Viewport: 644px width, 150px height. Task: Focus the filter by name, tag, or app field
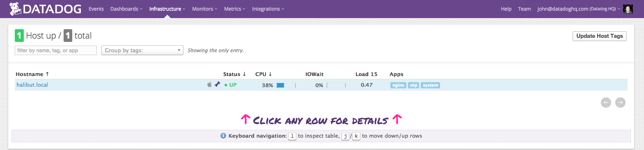tap(56, 50)
